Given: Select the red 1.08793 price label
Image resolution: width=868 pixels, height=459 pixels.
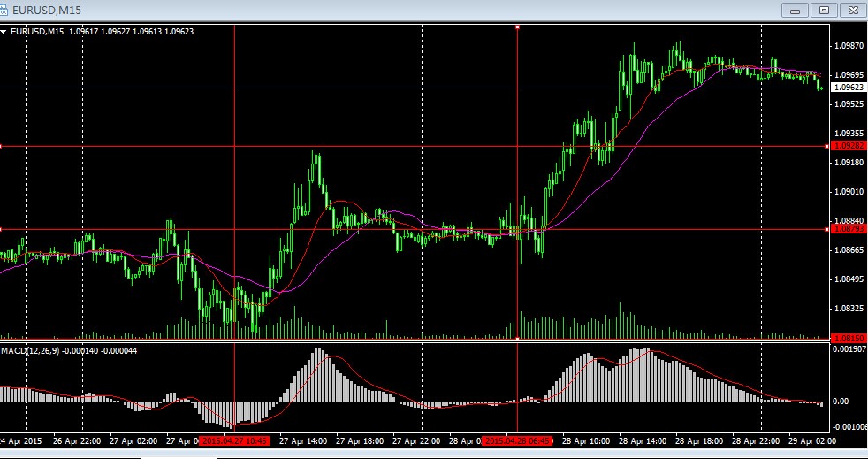Looking at the screenshot, I should tap(848, 229).
